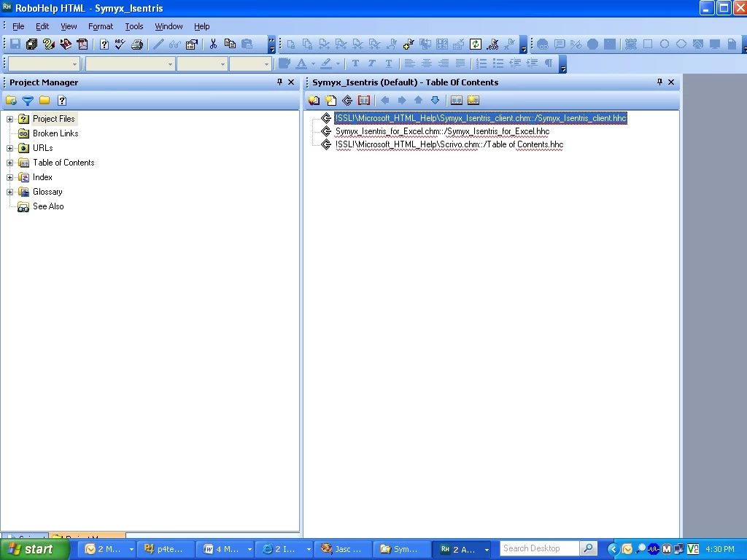Expand the standard toolbar overflow options
Image resolution: width=747 pixels, height=560 pixels.
271,44
